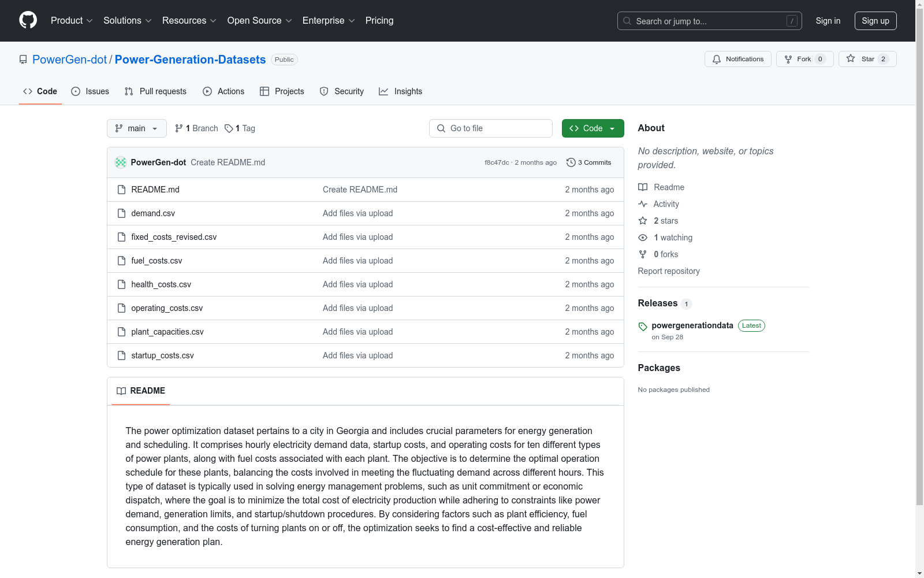Click the Sign up button
Image resolution: width=924 pixels, height=578 pixels.
pos(875,21)
